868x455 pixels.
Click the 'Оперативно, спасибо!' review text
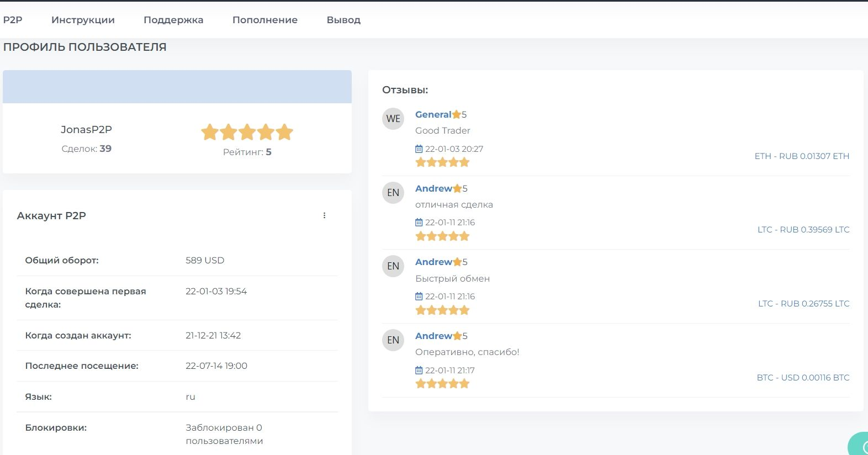coord(467,352)
